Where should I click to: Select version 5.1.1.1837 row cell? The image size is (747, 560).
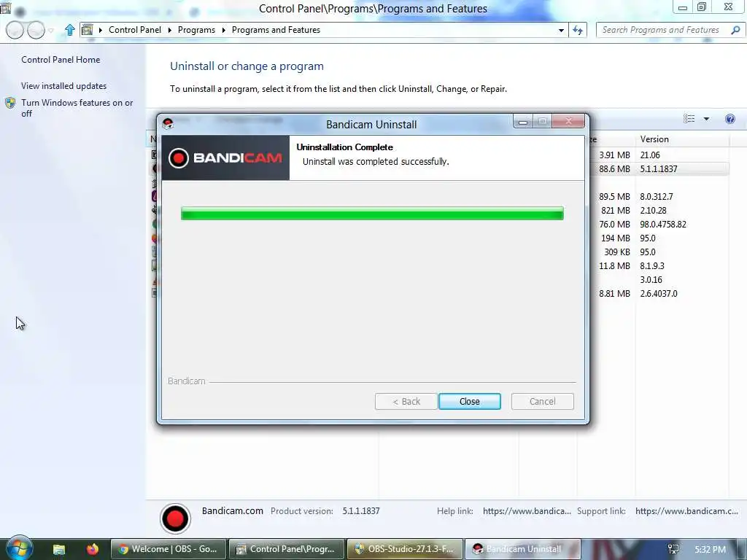[659, 168]
